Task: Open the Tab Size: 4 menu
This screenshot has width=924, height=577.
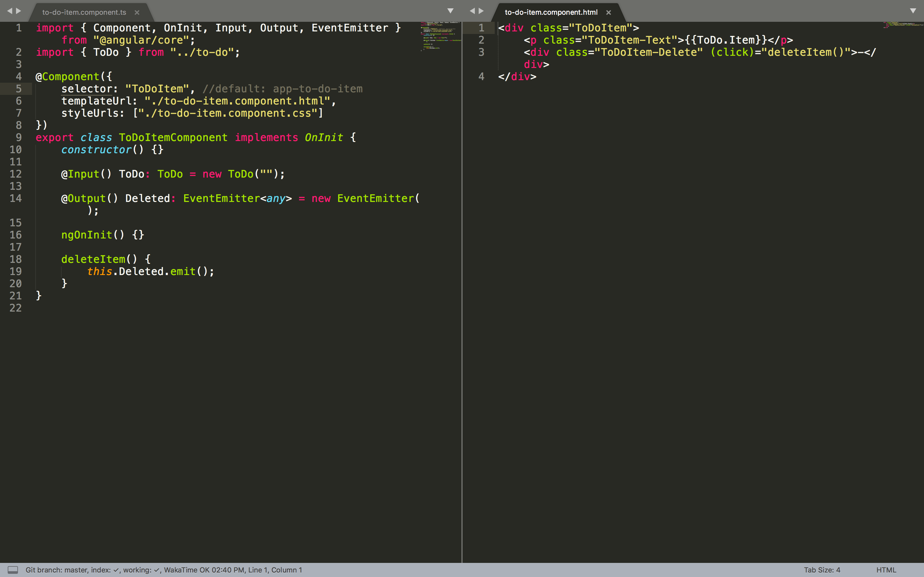Action: pos(822,570)
